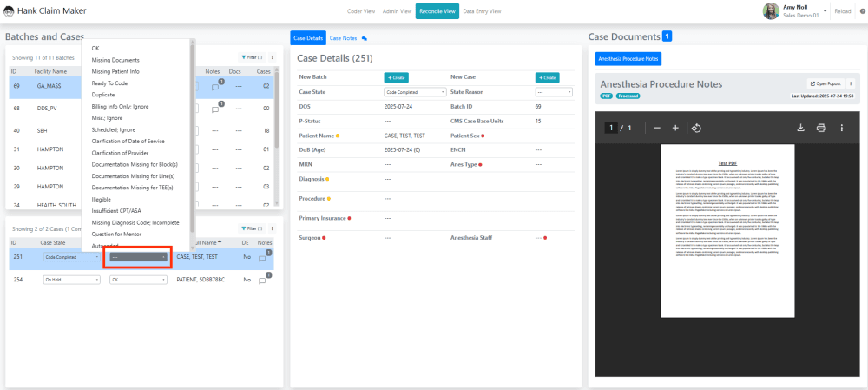Print the PDF document
Image resolution: width=868 pixels, height=390 pixels.
point(821,128)
